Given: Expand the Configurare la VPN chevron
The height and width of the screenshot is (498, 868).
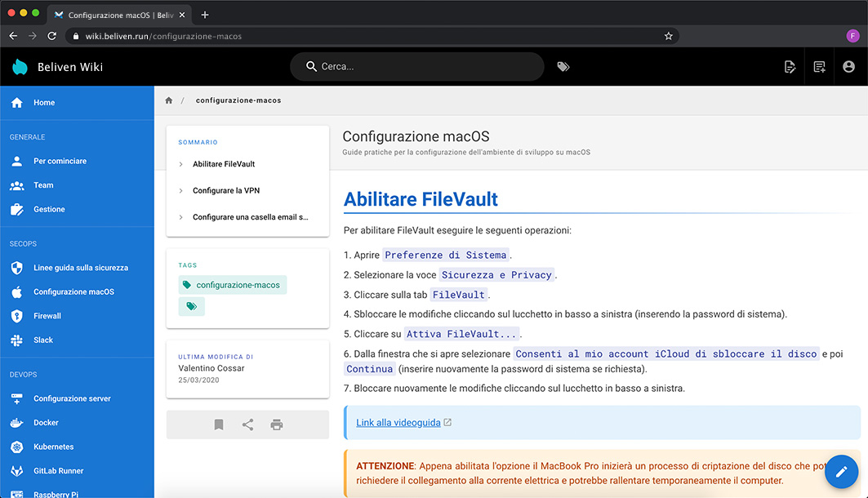Looking at the screenshot, I should pos(181,191).
